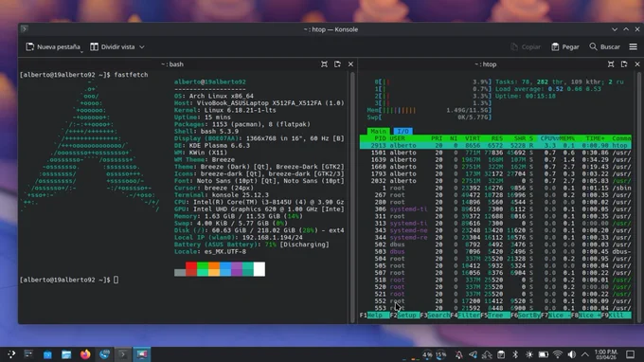Viewport: 644px width, 362px height.
Task: Close the bash split pane
Action: (350, 64)
